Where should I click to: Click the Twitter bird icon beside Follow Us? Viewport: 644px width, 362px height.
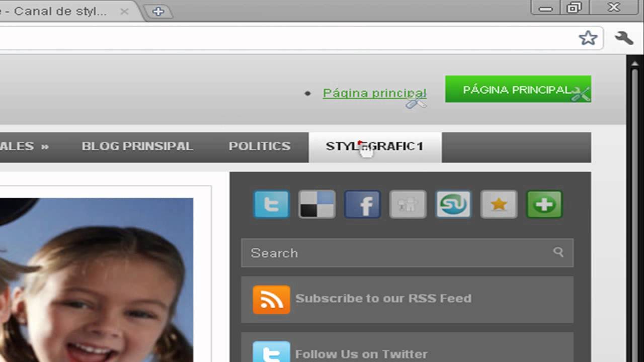pyautogui.click(x=271, y=351)
